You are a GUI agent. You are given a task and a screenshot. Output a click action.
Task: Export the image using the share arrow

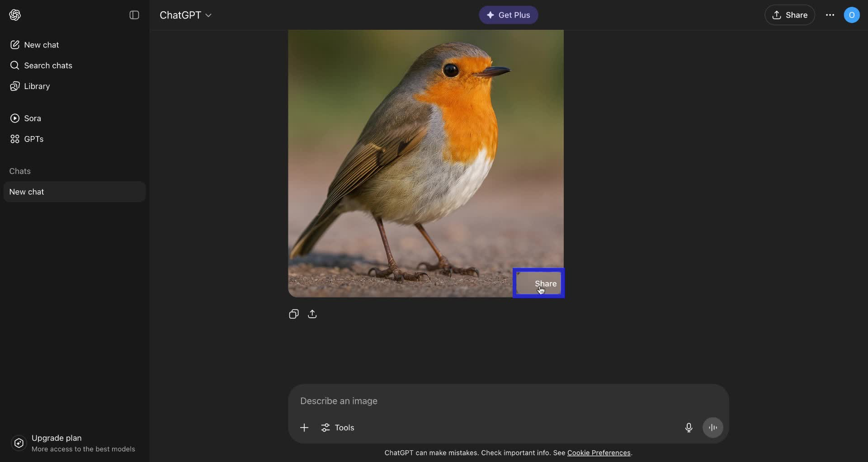313,314
